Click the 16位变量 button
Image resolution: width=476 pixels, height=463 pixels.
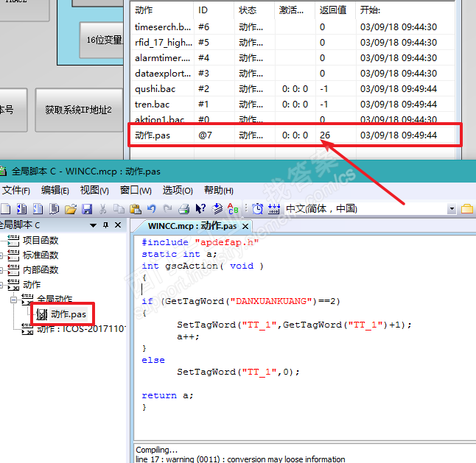(102, 40)
